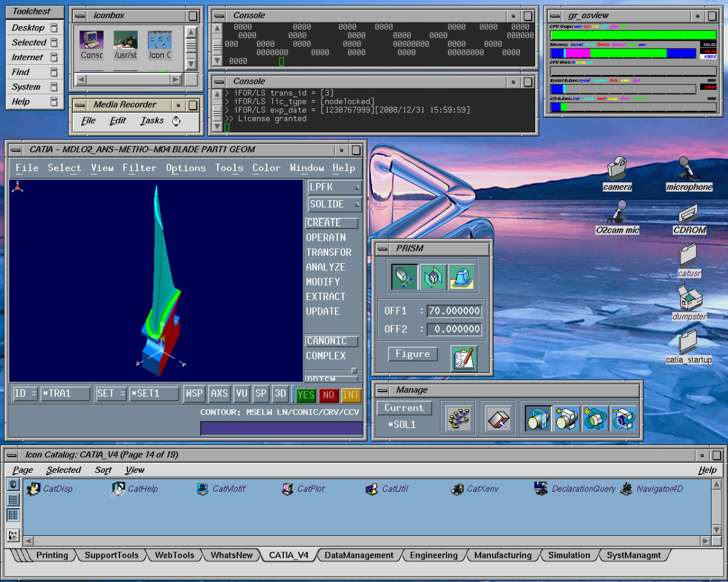
Task: Click the camera icon on the desktop
Action: point(617,167)
